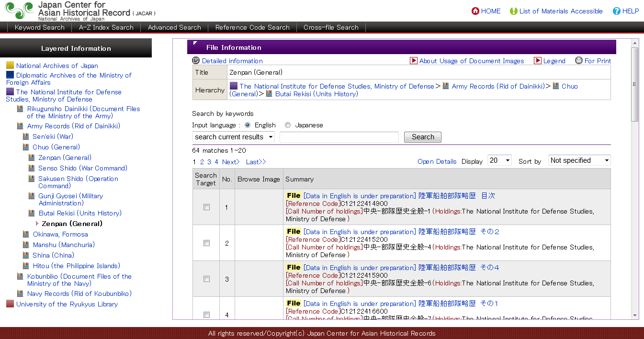Click the book icon beside Army Records in sidebar

coord(20,126)
